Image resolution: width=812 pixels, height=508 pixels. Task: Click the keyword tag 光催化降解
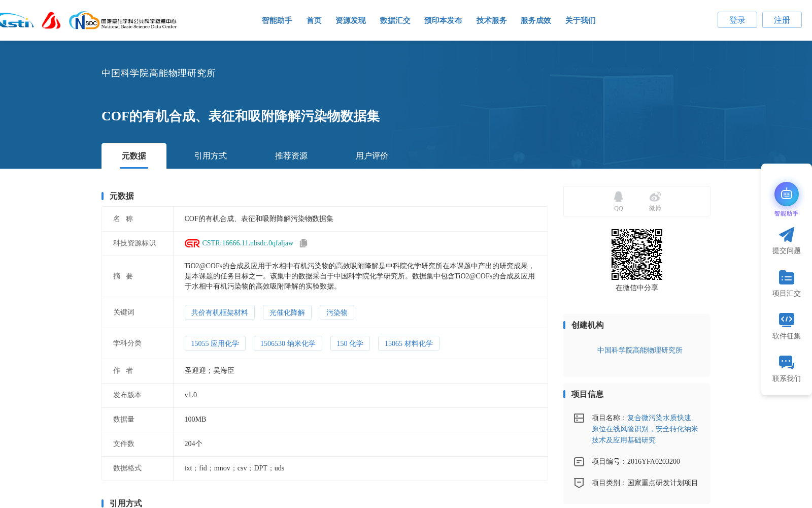pyautogui.click(x=287, y=312)
